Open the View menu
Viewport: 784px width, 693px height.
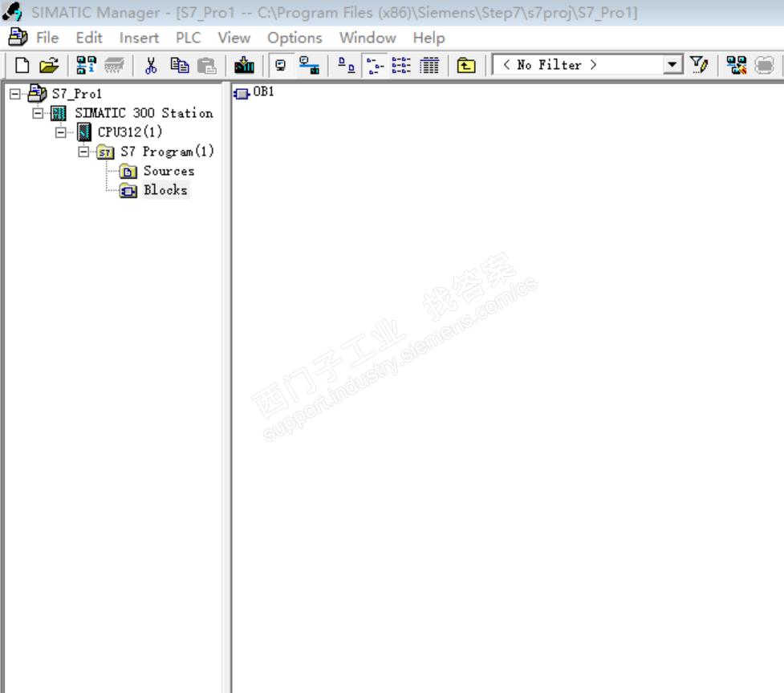click(x=234, y=38)
